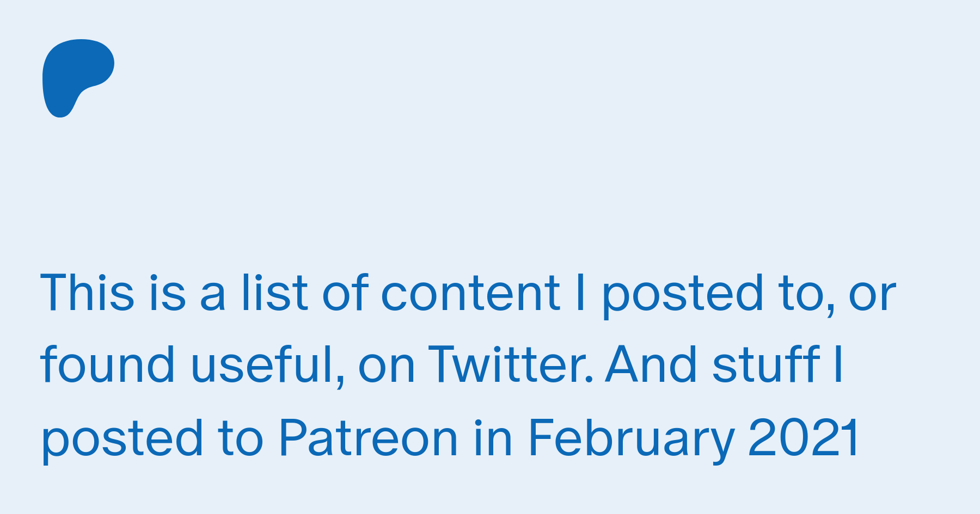Viewport: 980px width, 514px height.
Task: Click the word "found" on the second line
Action: coord(108,364)
